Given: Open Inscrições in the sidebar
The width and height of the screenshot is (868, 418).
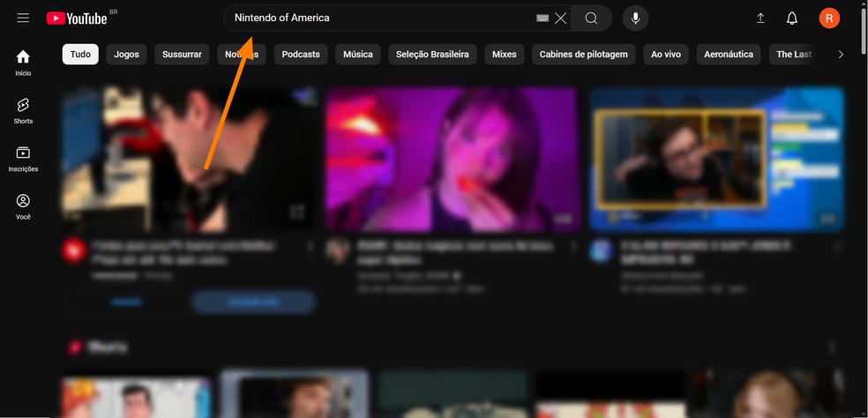Looking at the screenshot, I should (x=23, y=159).
